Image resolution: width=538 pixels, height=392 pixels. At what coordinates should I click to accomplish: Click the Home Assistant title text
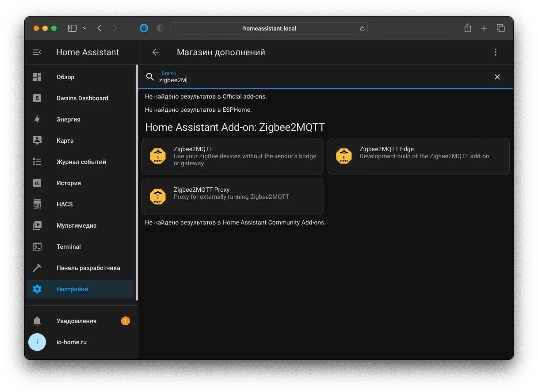[88, 52]
